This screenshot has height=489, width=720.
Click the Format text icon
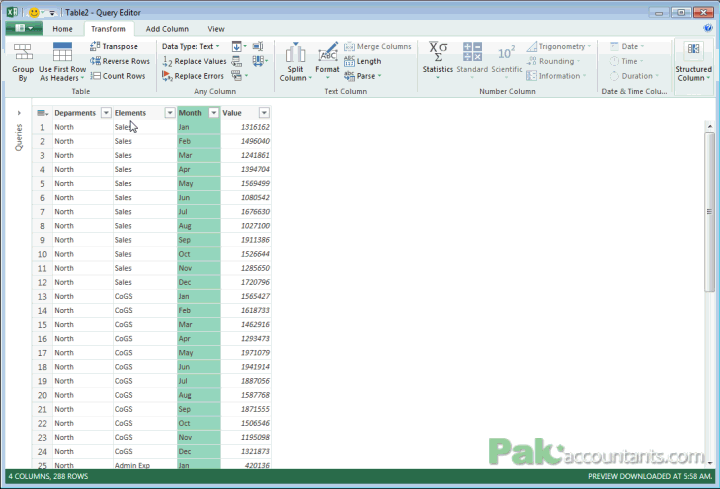click(x=328, y=52)
